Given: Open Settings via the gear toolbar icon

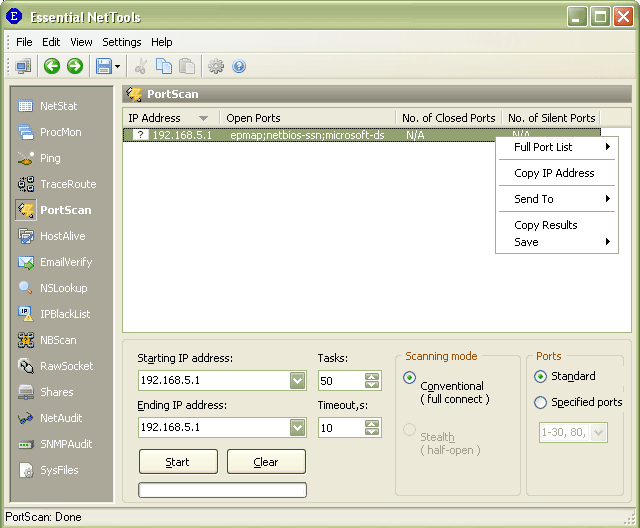Looking at the screenshot, I should click(216, 66).
